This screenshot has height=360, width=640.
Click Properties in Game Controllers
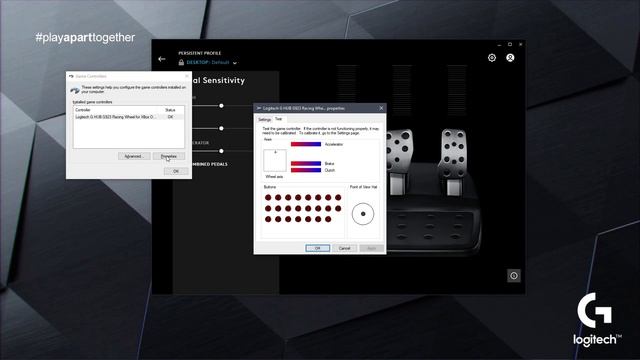(169, 156)
